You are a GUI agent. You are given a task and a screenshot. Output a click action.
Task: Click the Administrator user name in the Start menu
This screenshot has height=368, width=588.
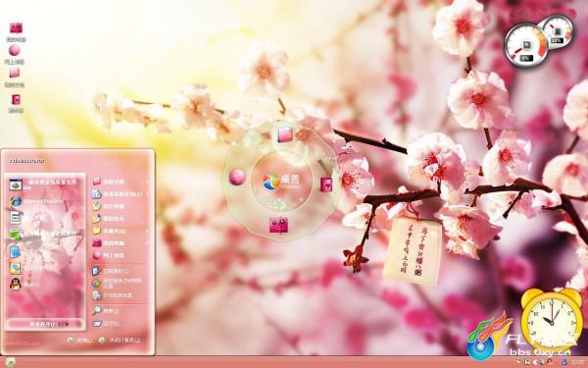tap(27, 161)
